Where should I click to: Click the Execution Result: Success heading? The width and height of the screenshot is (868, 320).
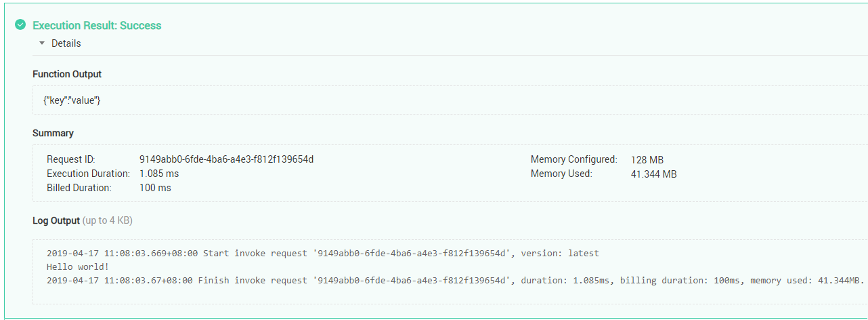point(97,26)
